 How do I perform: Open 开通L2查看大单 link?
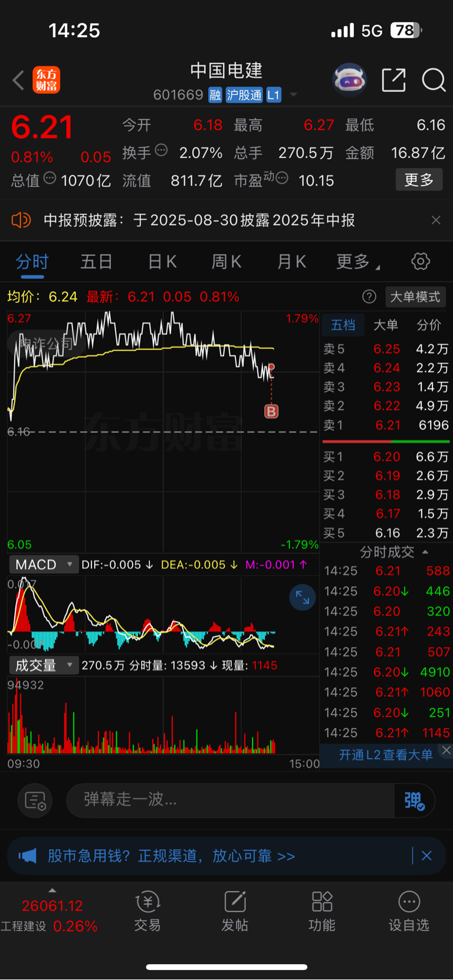coord(386,755)
